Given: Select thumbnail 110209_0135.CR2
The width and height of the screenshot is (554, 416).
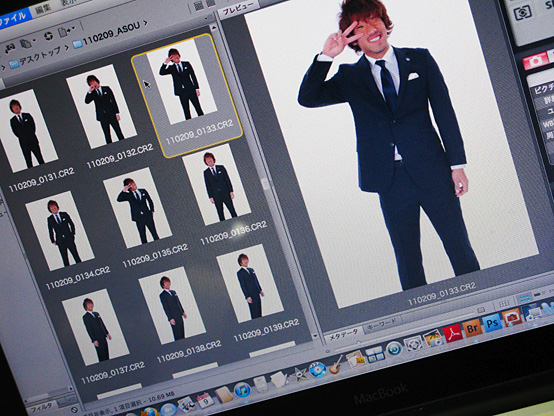Looking at the screenshot, I should (x=137, y=208).
